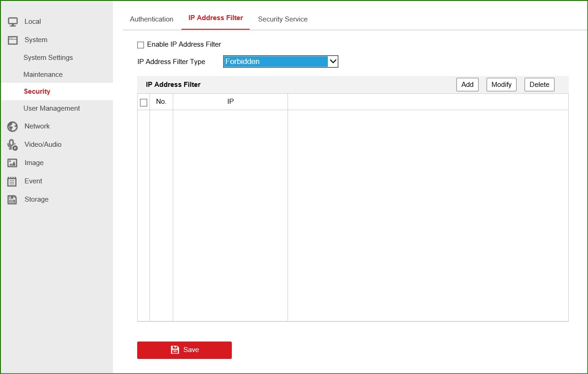Enable the IP Address Filter checkbox
Image resolution: width=588 pixels, height=374 pixels.
141,45
